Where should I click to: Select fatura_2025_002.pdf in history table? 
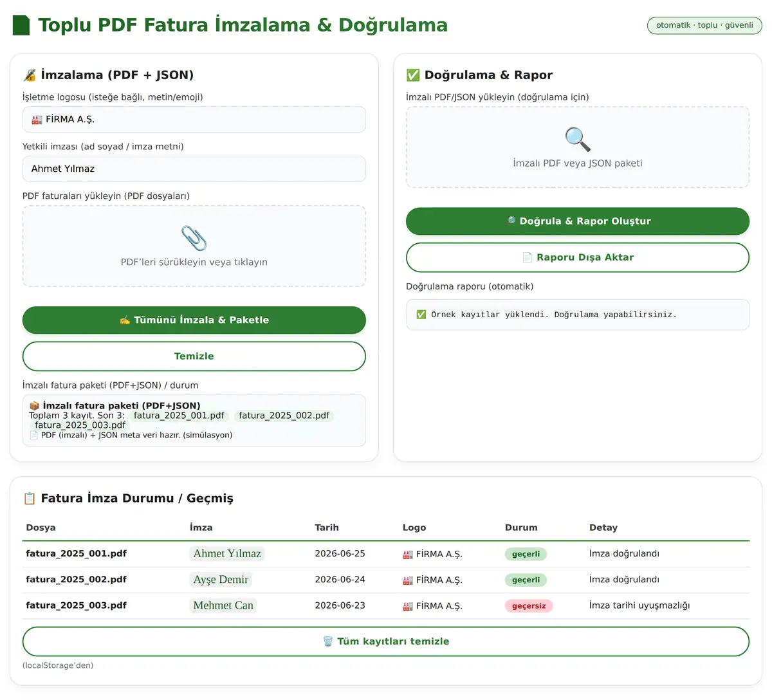point(76,580)
